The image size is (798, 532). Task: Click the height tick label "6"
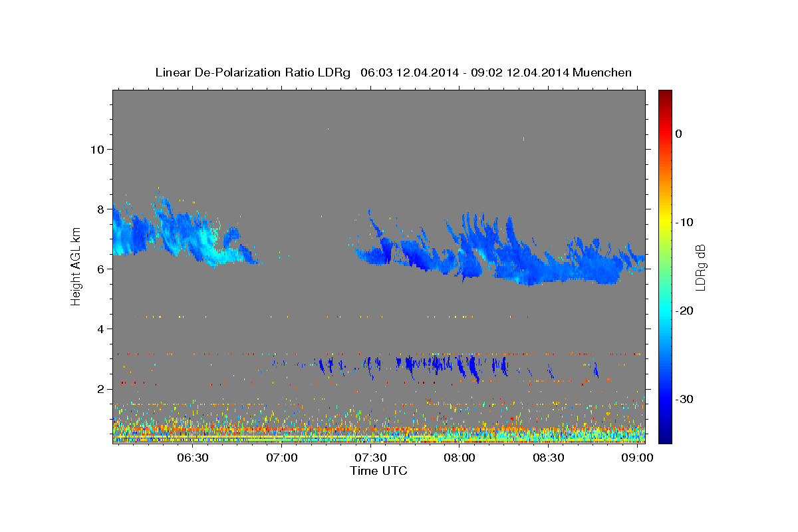point(99,269)
